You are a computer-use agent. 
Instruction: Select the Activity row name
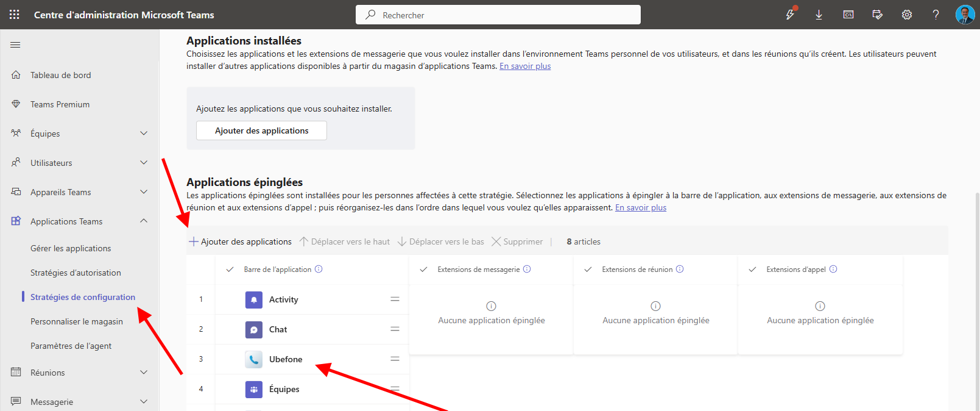(284, 299)
